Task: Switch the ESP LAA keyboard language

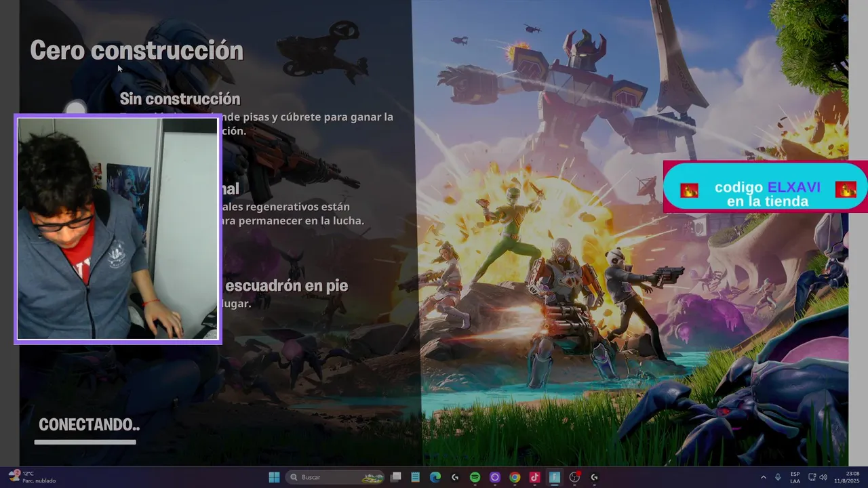Action: (x=795, y=477)
